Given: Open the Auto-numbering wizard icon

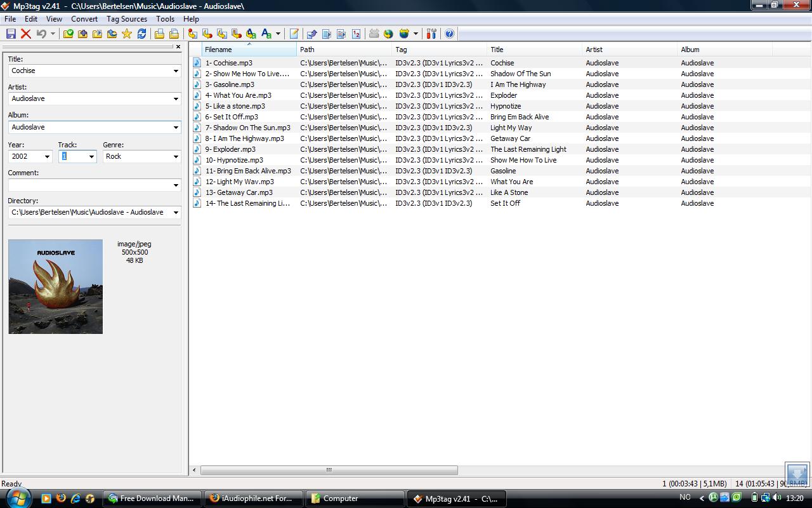Looking at the screenshot, I should pos(356,34).
